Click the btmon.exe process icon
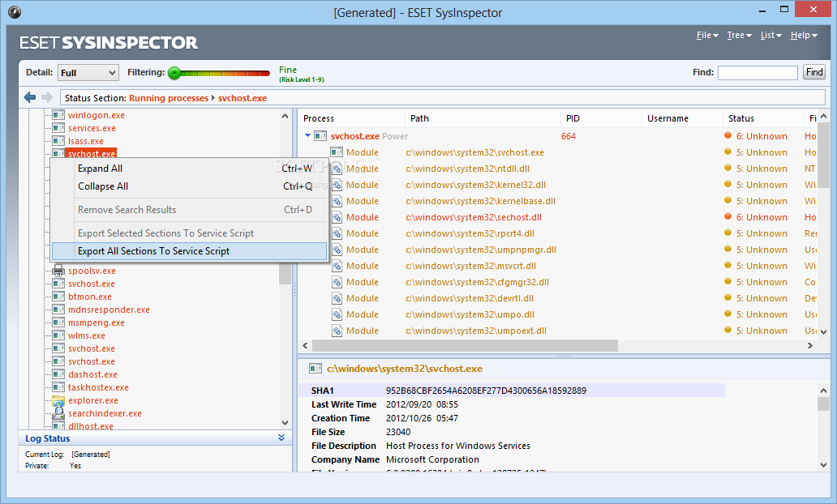Screen dimensions: 837x504 (58, 297)
